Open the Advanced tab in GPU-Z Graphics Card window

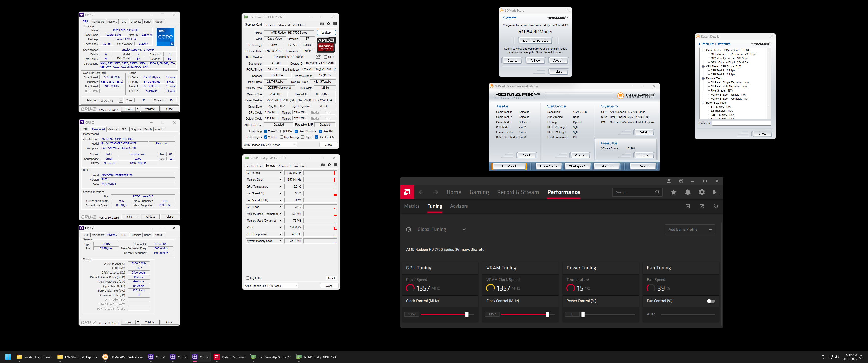tap(283, 25)
